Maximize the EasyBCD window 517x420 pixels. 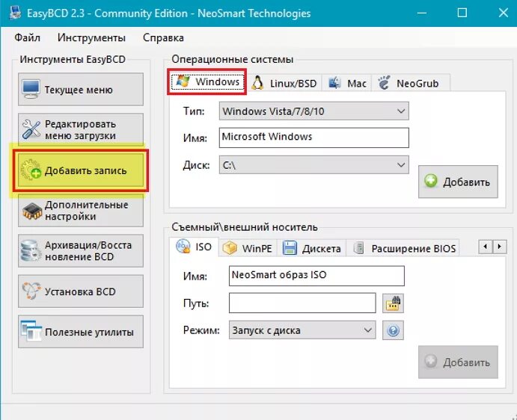[462, 13]
